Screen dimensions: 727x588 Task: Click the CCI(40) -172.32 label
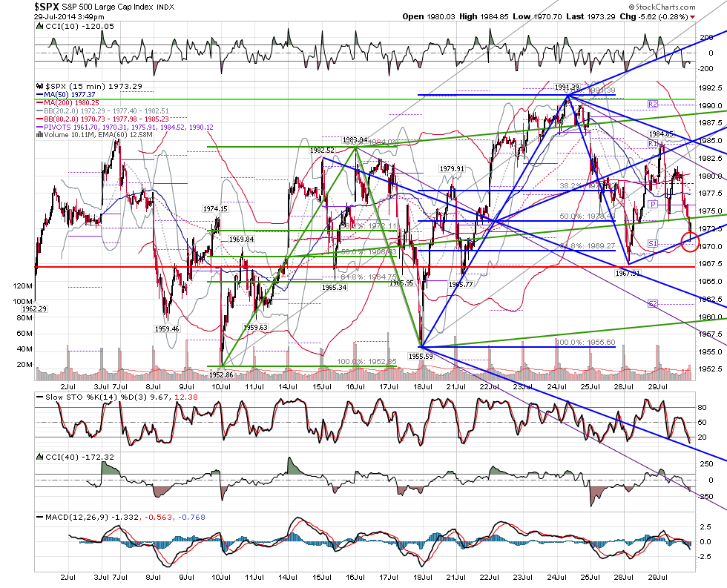[x=80, y=457]
